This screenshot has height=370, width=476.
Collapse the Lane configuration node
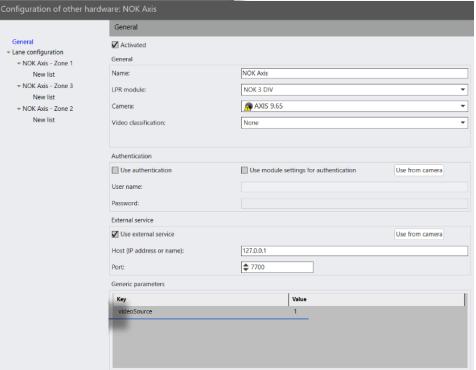8,52
